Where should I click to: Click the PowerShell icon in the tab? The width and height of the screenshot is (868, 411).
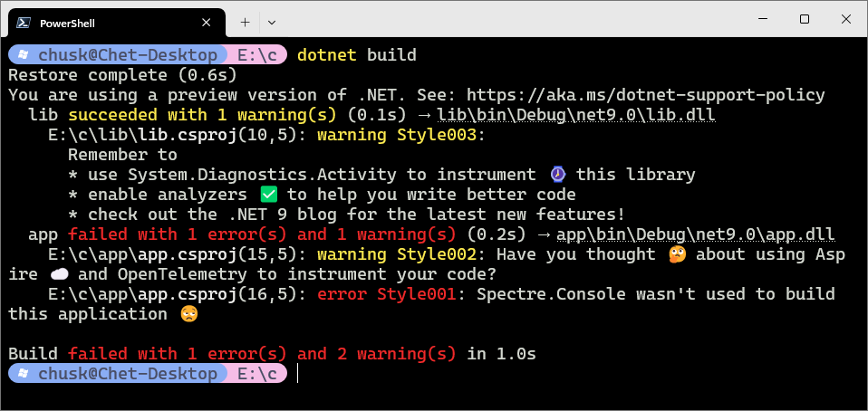click(23, 23)
